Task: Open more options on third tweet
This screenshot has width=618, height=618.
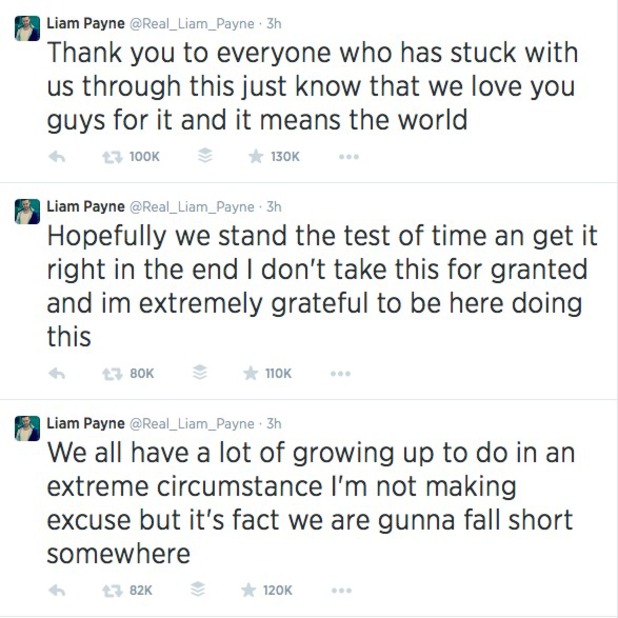Action: [341, 590]
